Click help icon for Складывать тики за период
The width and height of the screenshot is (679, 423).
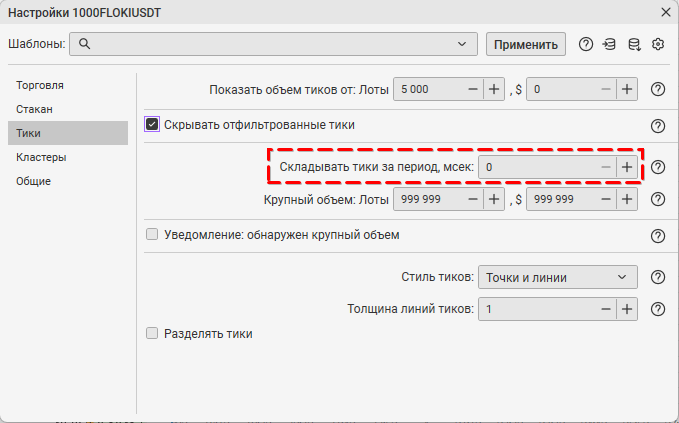(x=658, y=167)
